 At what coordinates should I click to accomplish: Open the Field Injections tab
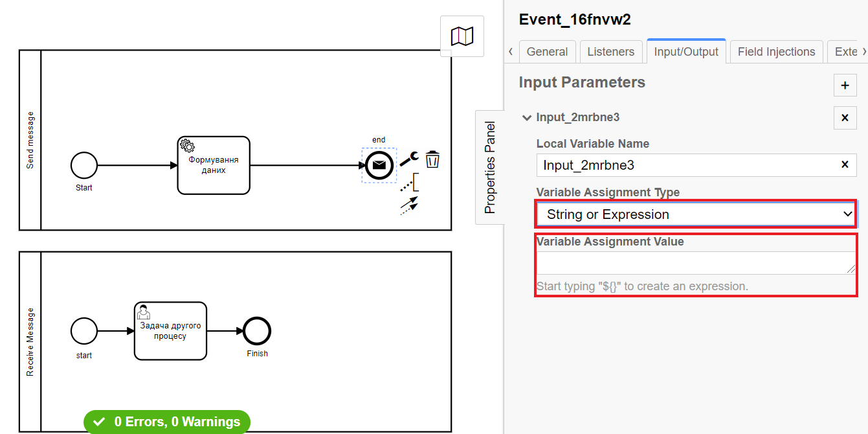pyautogui.click(x=776, y=52)
